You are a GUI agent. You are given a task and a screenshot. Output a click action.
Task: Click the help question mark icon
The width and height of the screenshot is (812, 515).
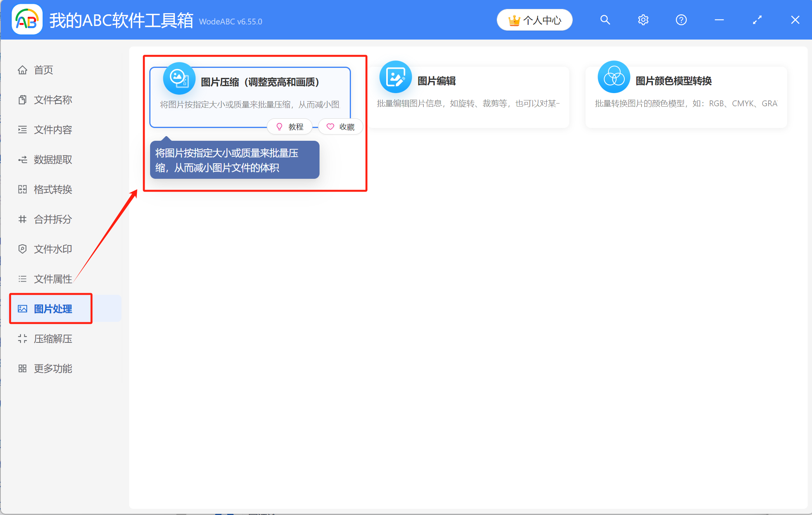coord(681,20)
